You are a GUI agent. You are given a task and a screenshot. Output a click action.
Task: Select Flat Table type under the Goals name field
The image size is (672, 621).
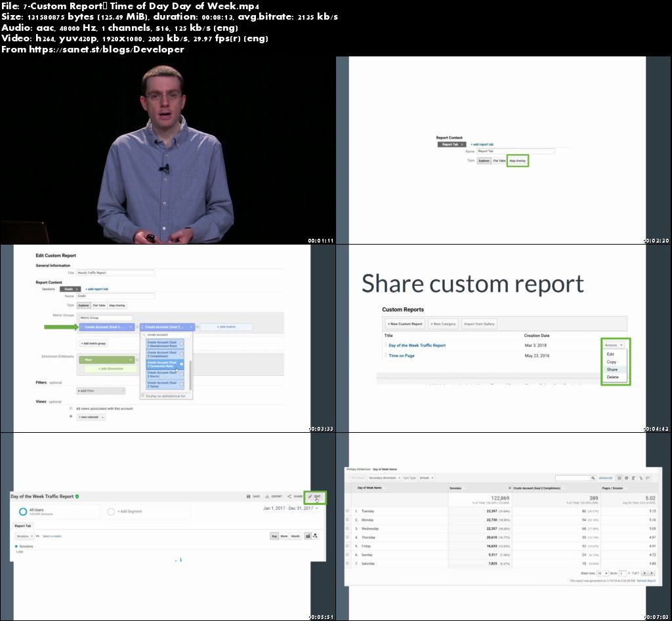98,306
